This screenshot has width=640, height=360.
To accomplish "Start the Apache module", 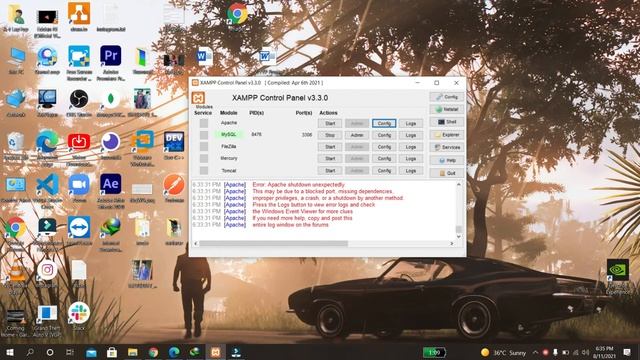I will click(x=330, y=123).
